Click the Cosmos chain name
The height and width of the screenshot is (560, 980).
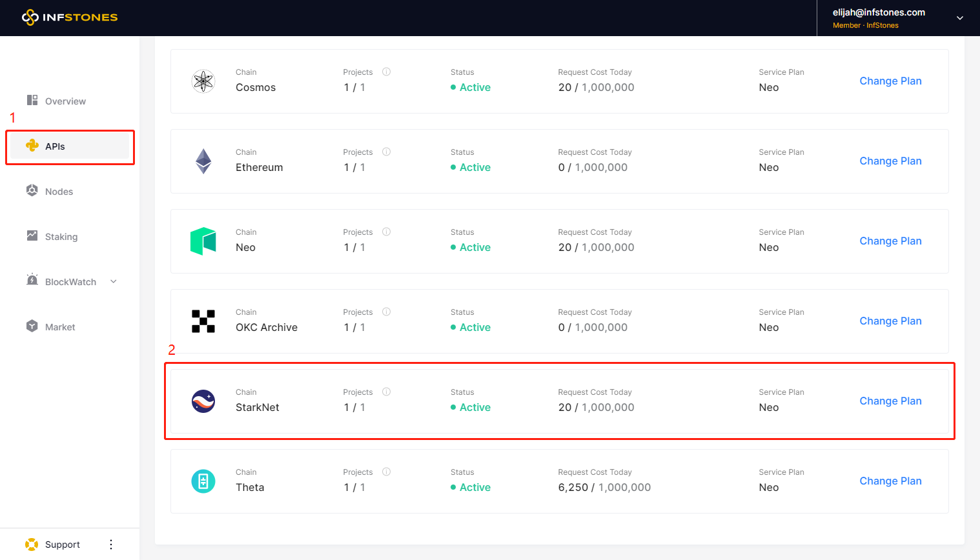[256, 87]
